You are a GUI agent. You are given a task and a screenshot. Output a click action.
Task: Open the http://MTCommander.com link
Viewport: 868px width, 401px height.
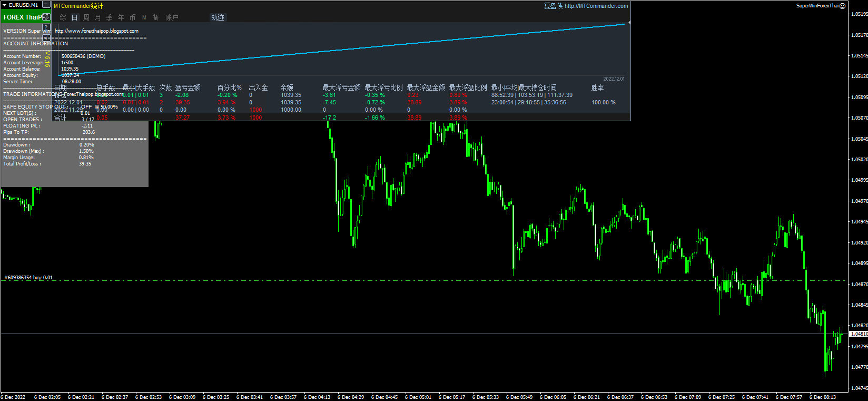coord(596,6)
